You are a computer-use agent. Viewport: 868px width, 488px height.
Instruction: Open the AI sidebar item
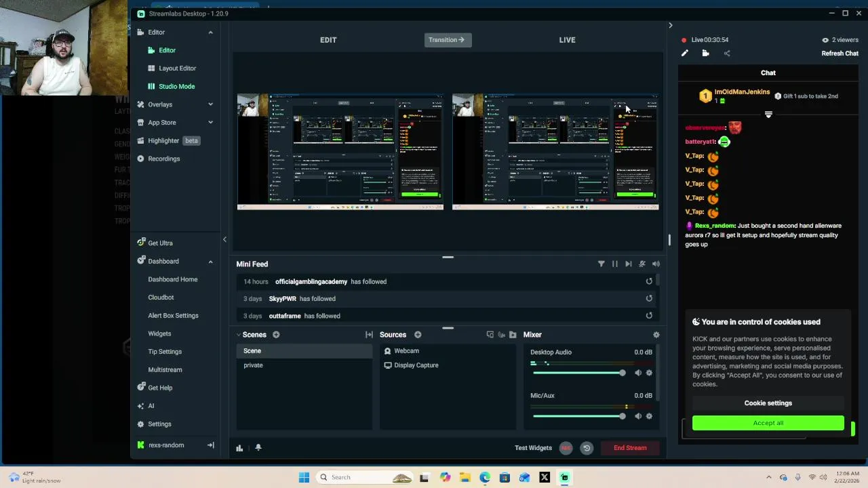146,406
